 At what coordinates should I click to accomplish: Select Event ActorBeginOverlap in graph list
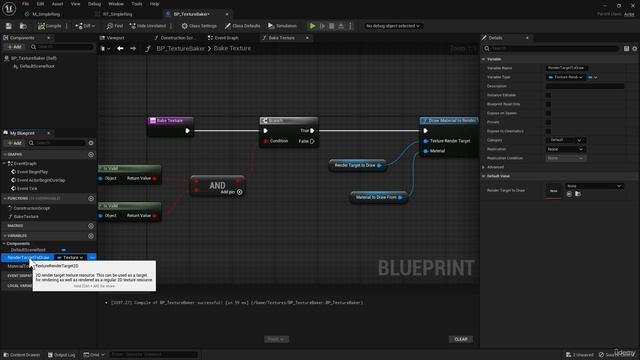[x=41, y=180]
